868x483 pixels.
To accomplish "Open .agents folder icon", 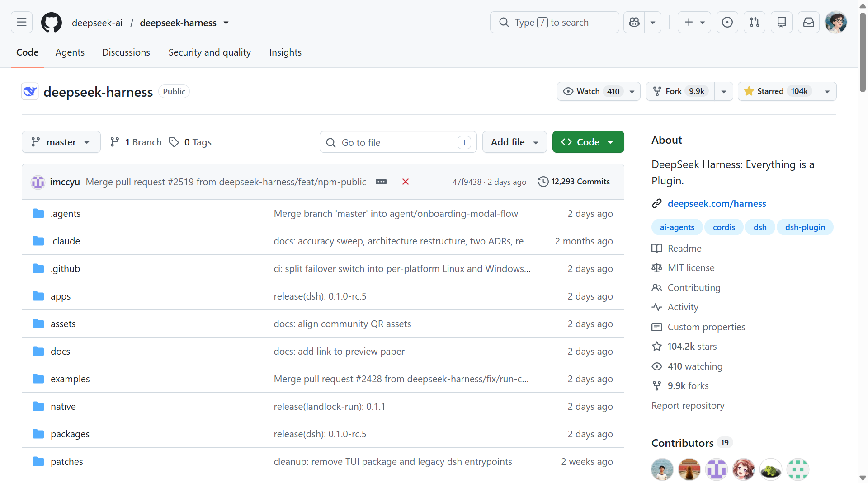I will click(38, 213).
